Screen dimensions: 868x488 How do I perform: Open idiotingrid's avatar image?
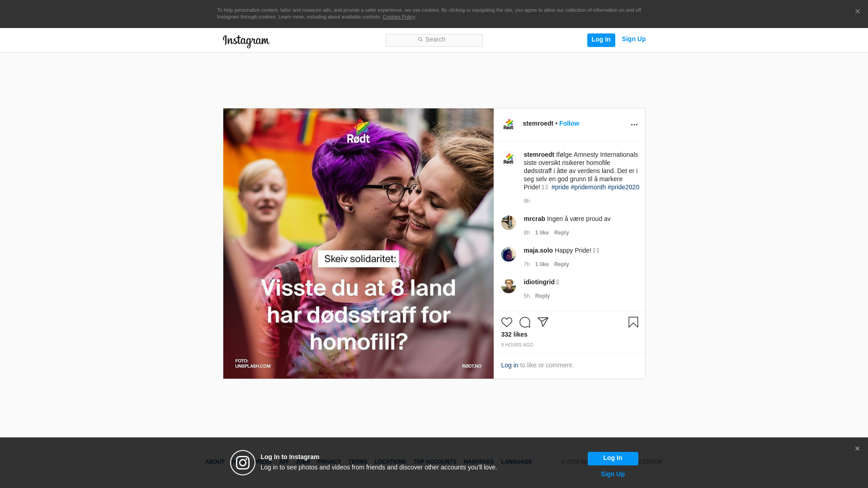(x=508, y=286)
